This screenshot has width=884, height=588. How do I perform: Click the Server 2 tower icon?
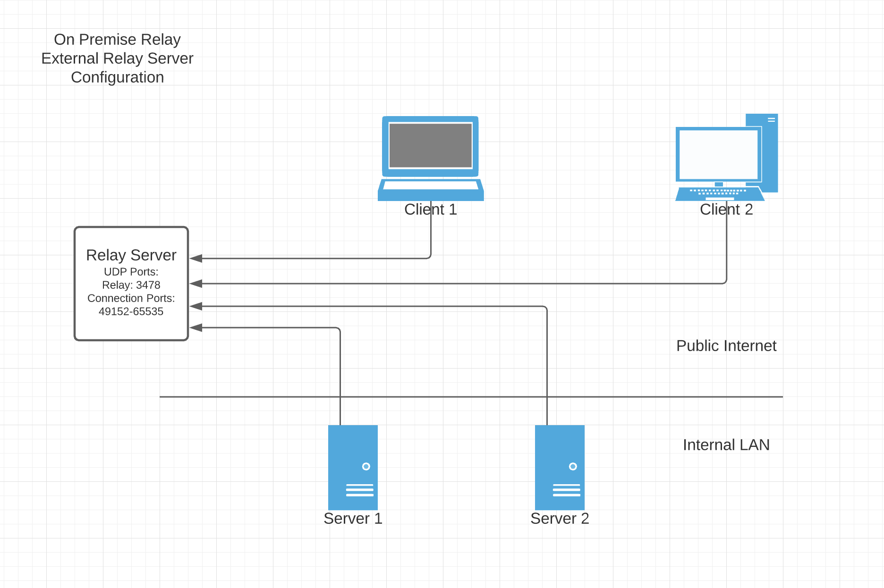[x=560, y=467]
